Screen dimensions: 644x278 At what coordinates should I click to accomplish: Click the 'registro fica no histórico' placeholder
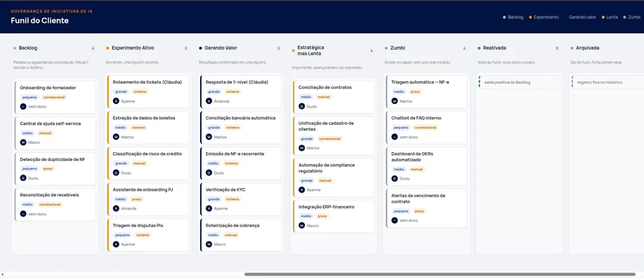(608, 82)
